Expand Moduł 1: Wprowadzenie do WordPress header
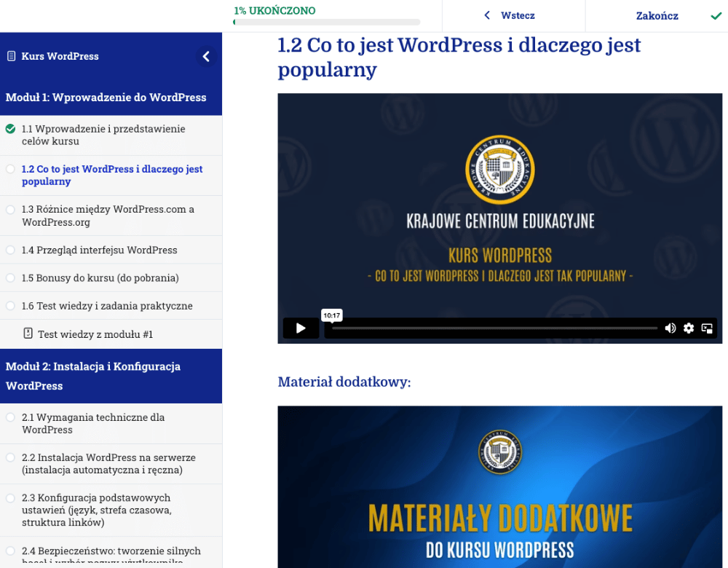 coord(111,98)
